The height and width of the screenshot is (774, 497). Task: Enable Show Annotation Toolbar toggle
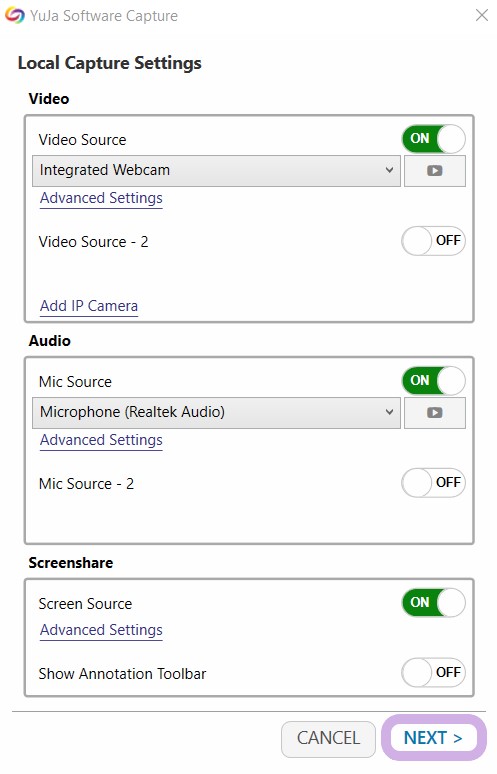tap(433, 672)
